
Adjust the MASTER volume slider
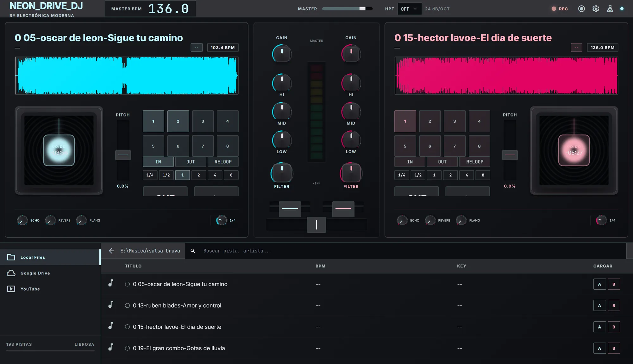click(347, 9)
